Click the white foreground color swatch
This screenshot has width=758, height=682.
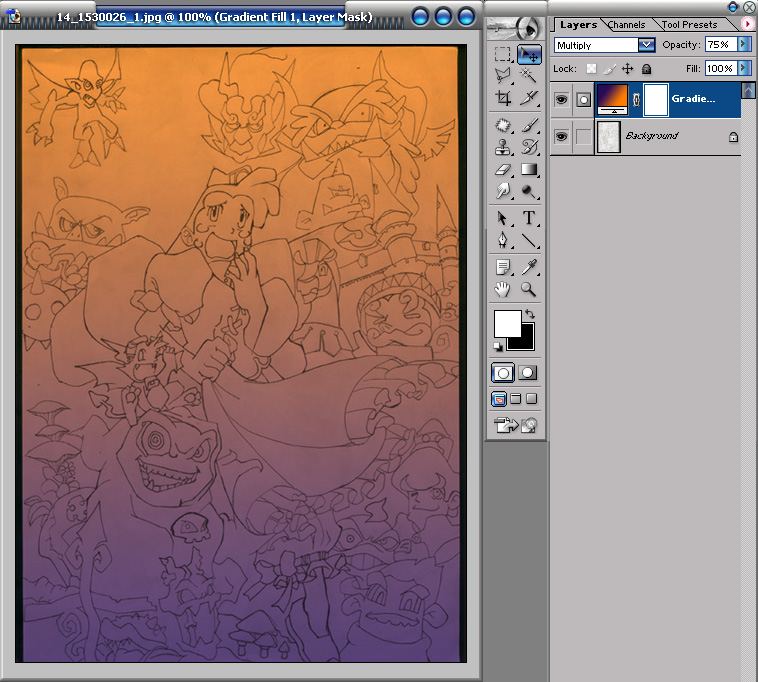pos(507,324)
